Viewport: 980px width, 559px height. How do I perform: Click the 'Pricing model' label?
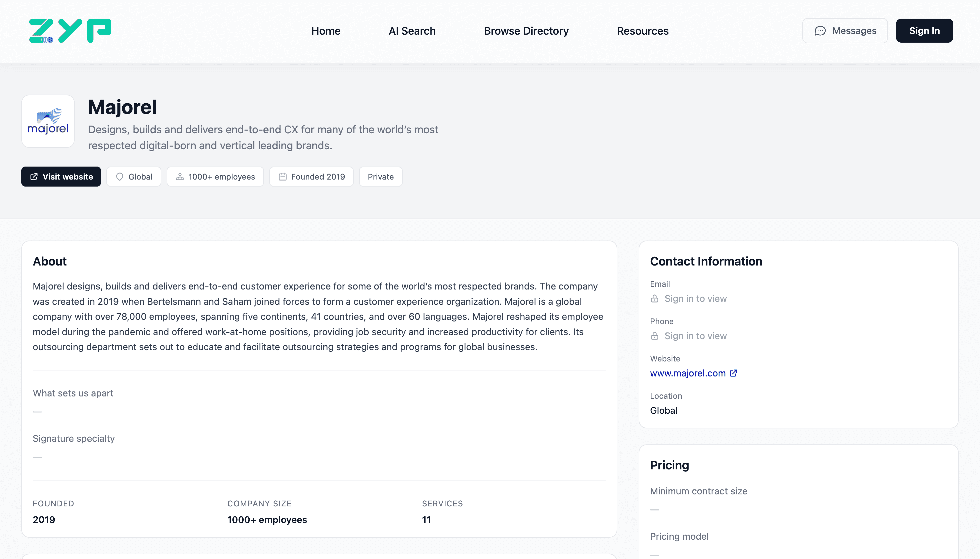pyautogui.click(x=679, y=536)
